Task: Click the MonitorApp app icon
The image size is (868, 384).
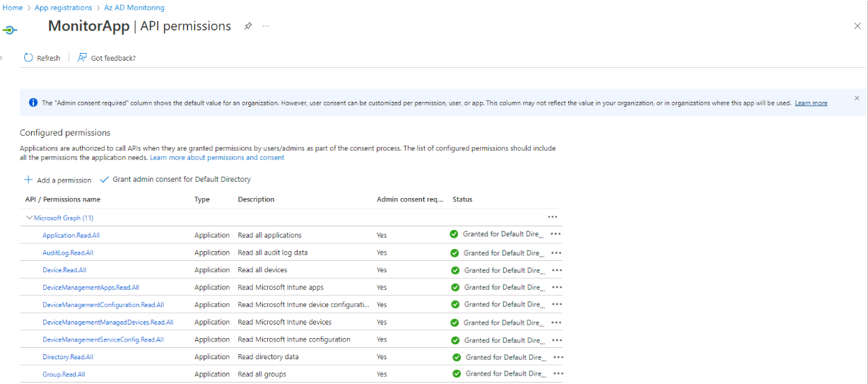Action: [10, 30]
